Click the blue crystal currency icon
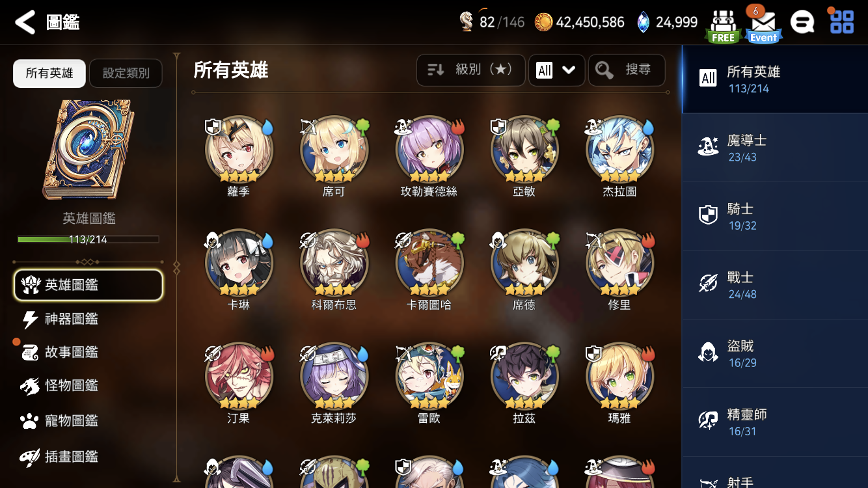868x488 pixels. click(x=643, y=22)
